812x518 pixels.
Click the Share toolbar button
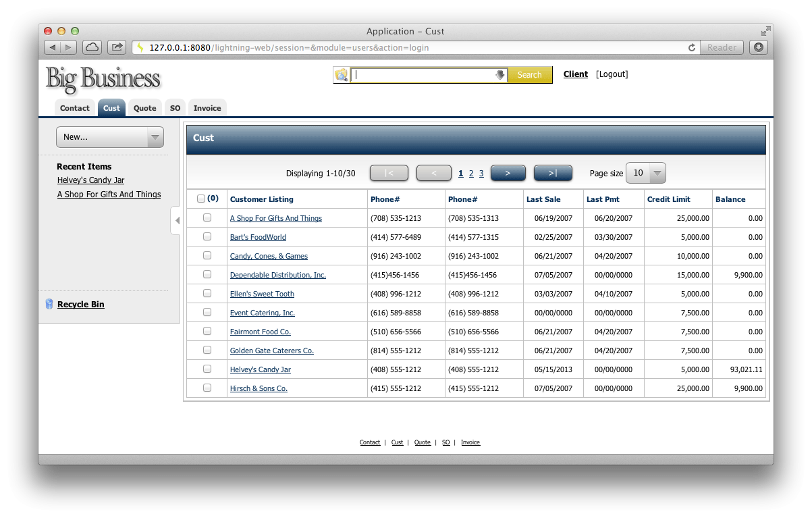[117, 47]
